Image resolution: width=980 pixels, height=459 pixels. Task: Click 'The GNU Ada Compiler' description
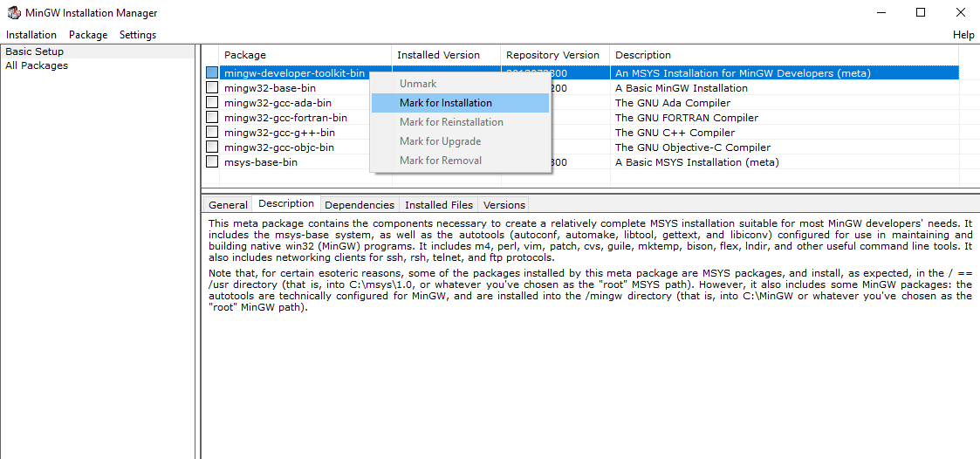pyautogui.click(x=673, y=103)
